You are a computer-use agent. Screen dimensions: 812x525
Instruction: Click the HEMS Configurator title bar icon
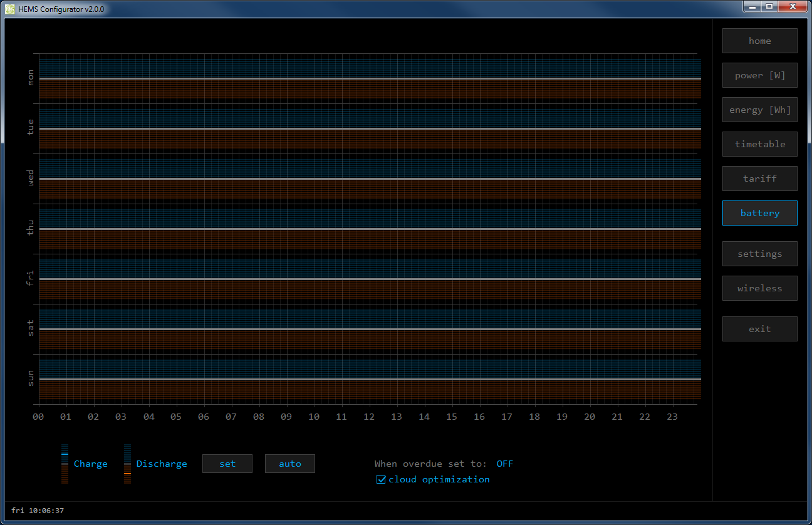[9, 8]
